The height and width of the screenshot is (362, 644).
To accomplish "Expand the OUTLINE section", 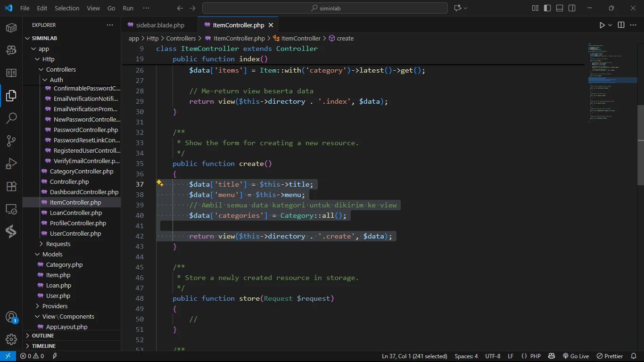I will coord(43,336).
